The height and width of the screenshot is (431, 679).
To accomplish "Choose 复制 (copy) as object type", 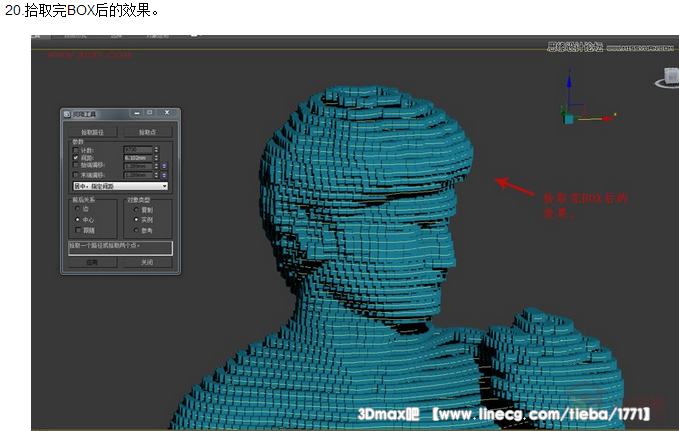I will point(134,209).
